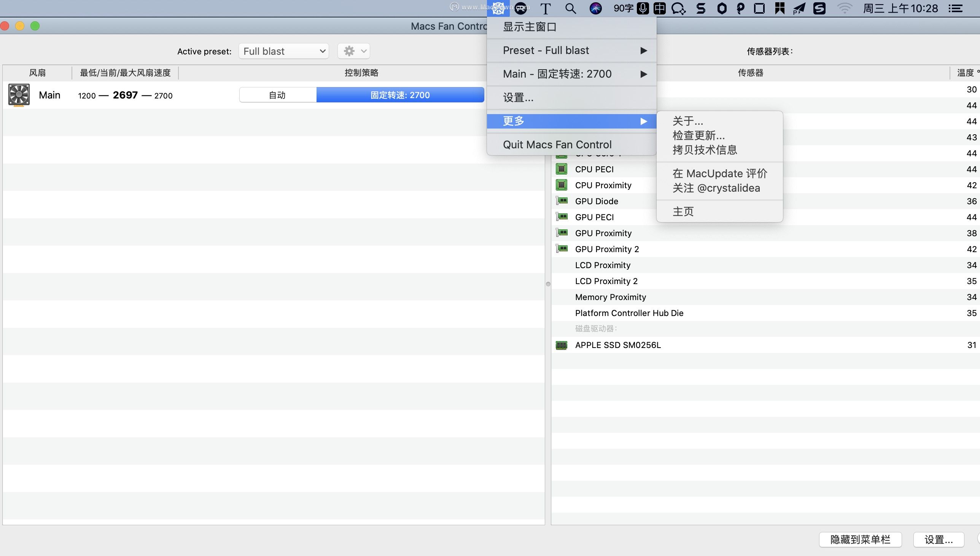Select 自动 fan control strategy
Screen dimensions: 980x556
click(277, 95)
